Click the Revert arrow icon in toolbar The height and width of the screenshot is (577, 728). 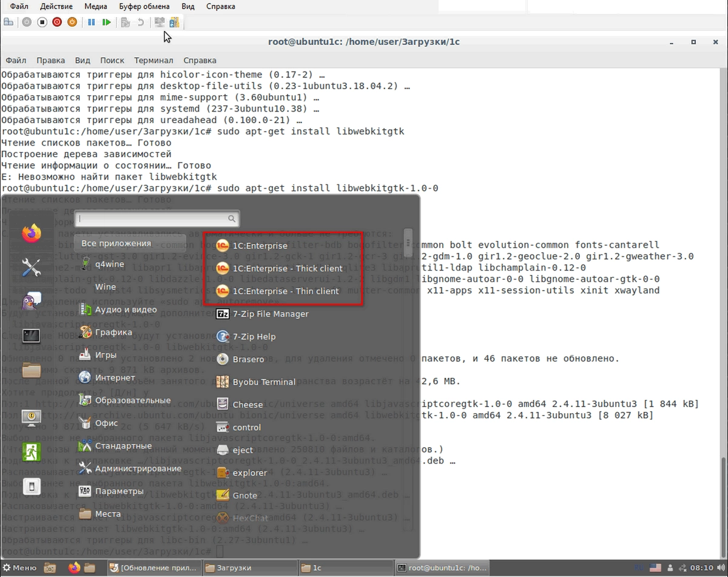tap(140, 22)
